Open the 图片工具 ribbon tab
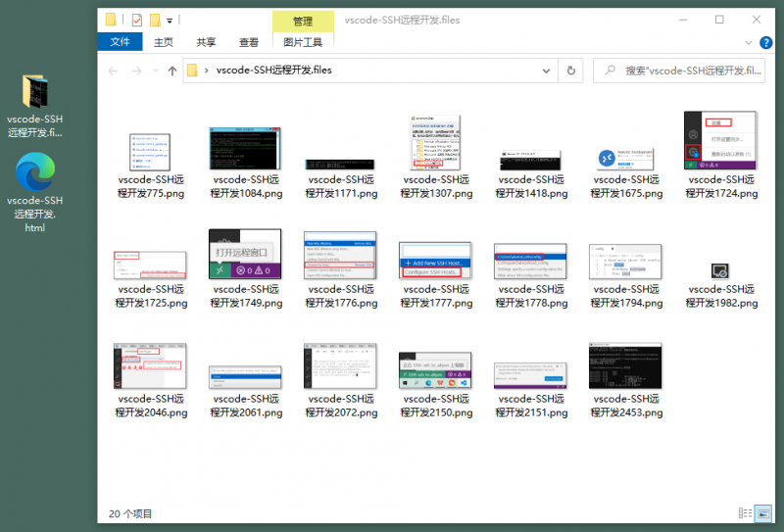Image resolution: width=784 pixels, height=532 pixels. point(302,42)
